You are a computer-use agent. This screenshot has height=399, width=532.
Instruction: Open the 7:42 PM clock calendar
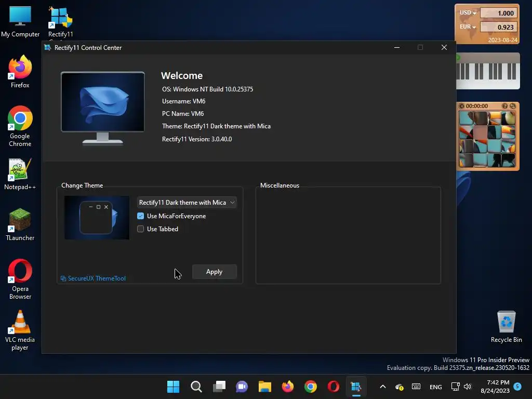click(x=495, y=387)
